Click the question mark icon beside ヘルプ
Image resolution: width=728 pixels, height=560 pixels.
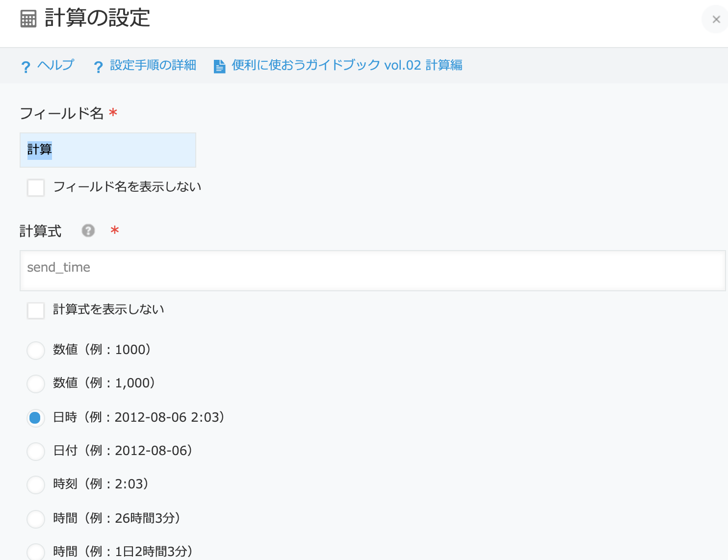[x=26, y=66]
